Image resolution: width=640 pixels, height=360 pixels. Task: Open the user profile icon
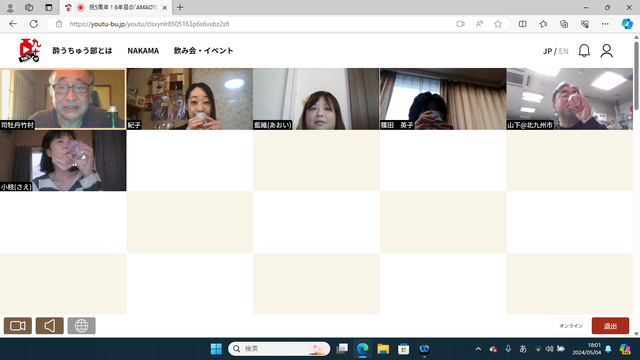pos(607,51)
